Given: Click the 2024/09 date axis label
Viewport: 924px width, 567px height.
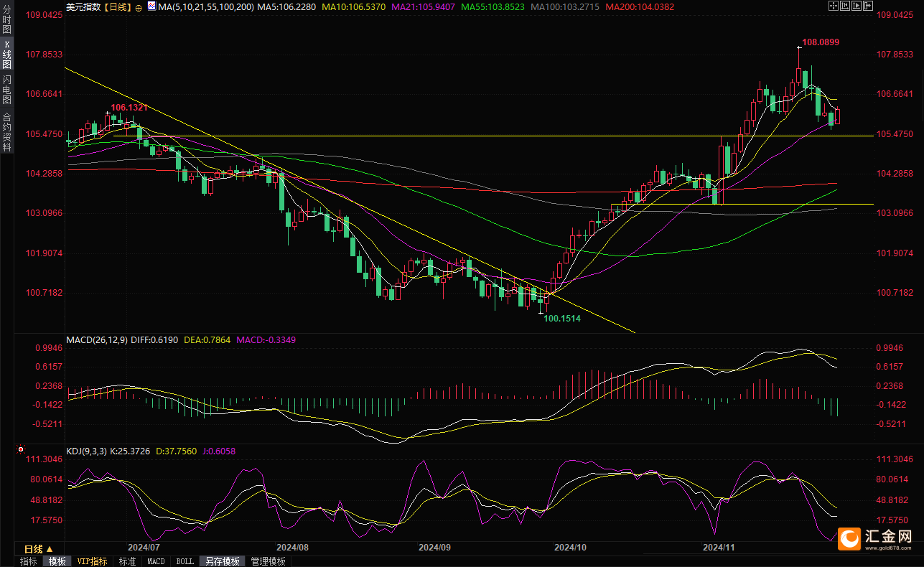Looking at the screenshot, I should tap(434, 547).
